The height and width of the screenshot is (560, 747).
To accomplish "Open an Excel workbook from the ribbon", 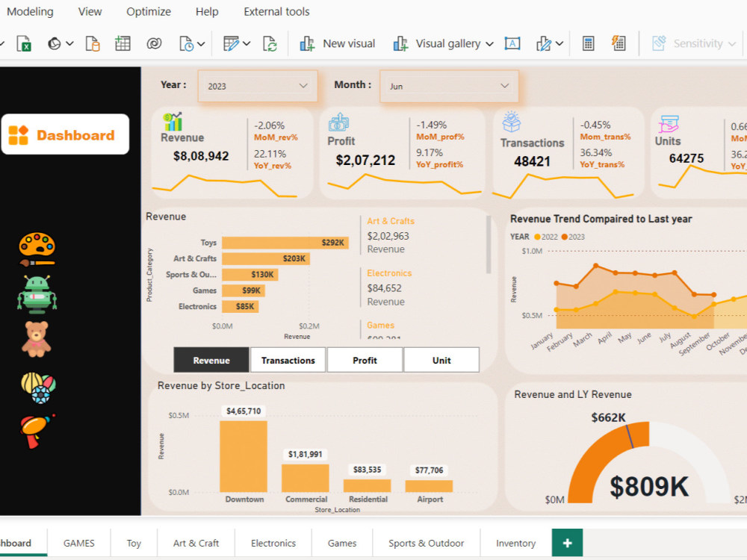I will (23, 43).
